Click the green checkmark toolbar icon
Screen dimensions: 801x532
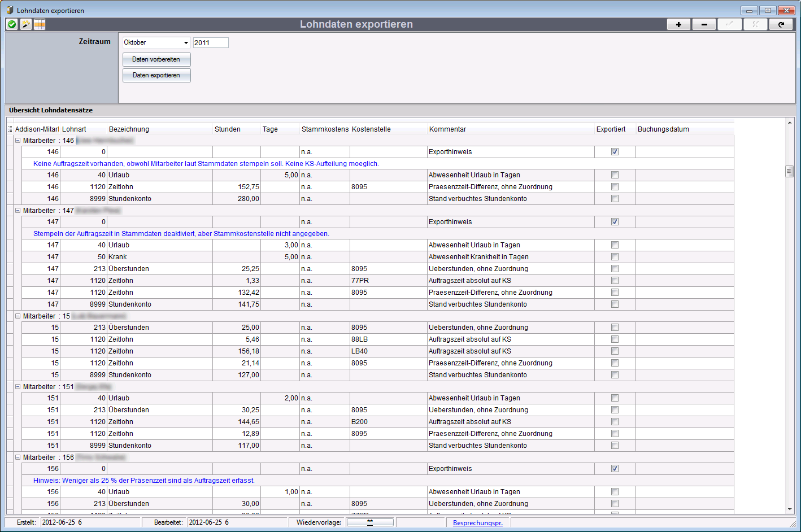tap(12, 24)
